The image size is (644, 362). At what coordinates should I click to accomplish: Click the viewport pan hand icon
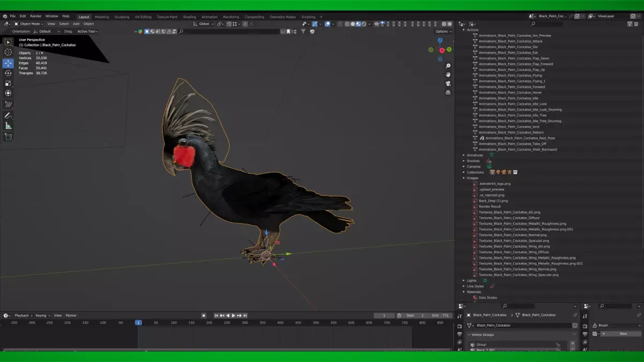click(x=448, y=75)
